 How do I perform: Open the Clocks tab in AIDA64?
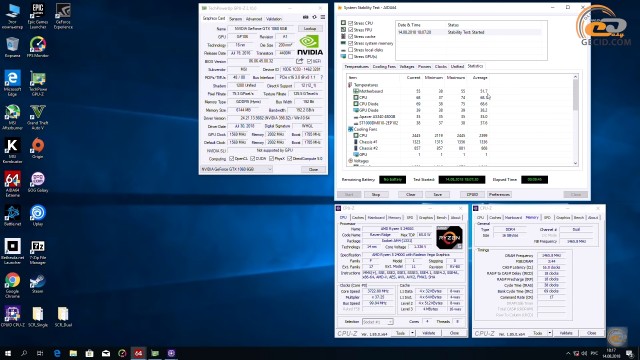click(441, 66)
